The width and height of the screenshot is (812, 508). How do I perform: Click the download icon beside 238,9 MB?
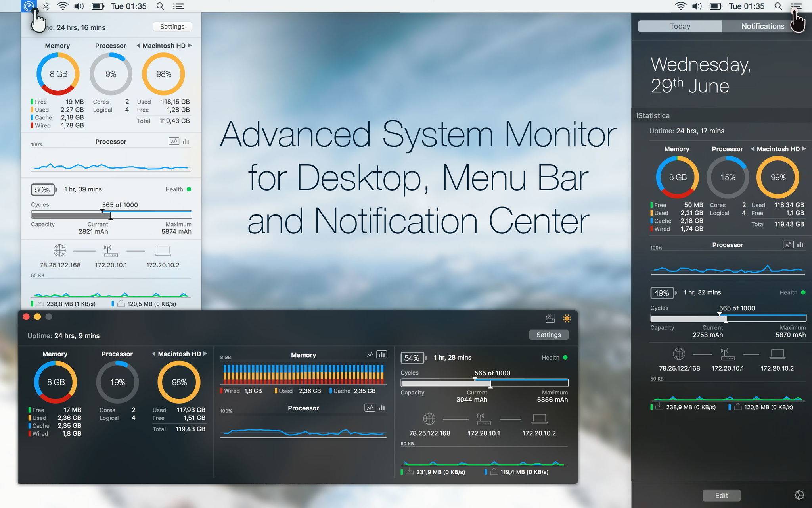[660, 406]
